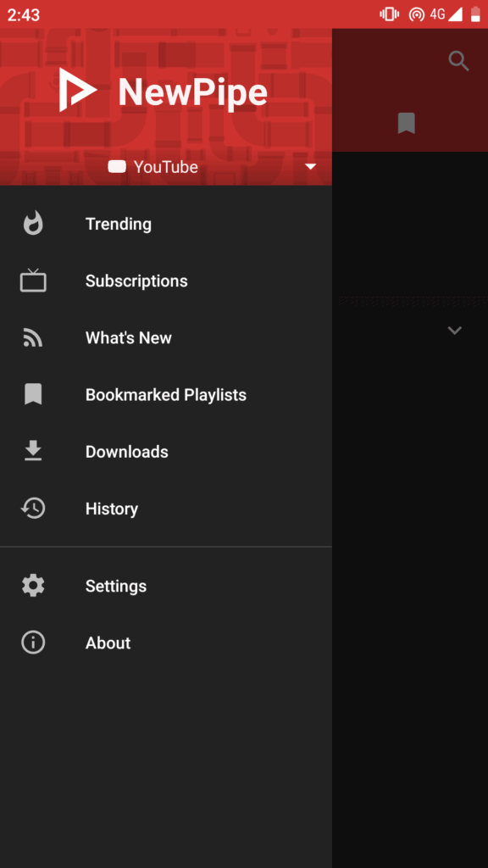Open the Subscriptions menu item
This screenshot has height=868, width=488.
(x=166, y=281)
